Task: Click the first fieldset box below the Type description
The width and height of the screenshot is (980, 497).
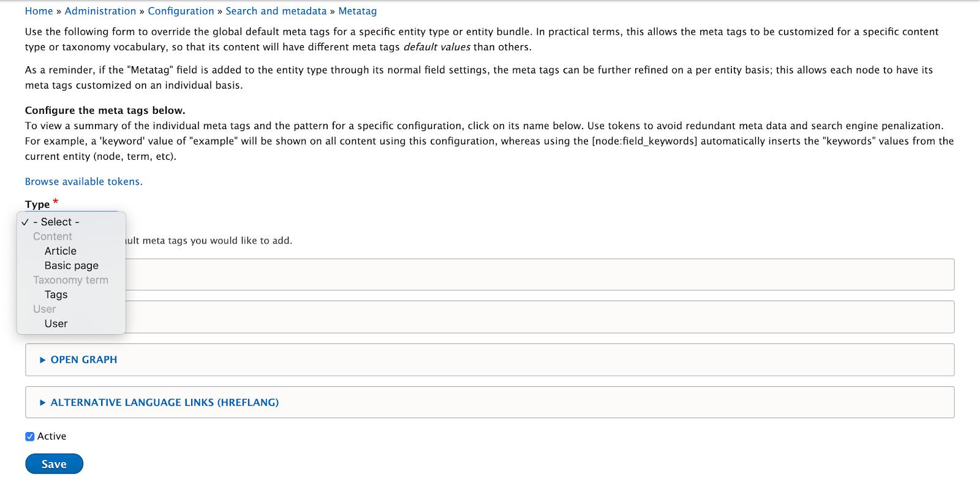Action: coord(539,274)
